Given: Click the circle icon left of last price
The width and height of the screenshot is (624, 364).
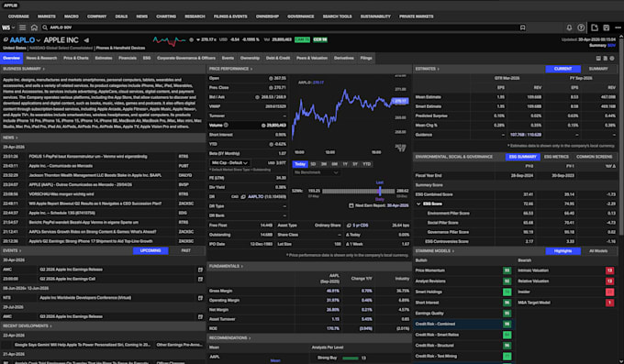Looking at the screenshot, I should pos(192,39).
